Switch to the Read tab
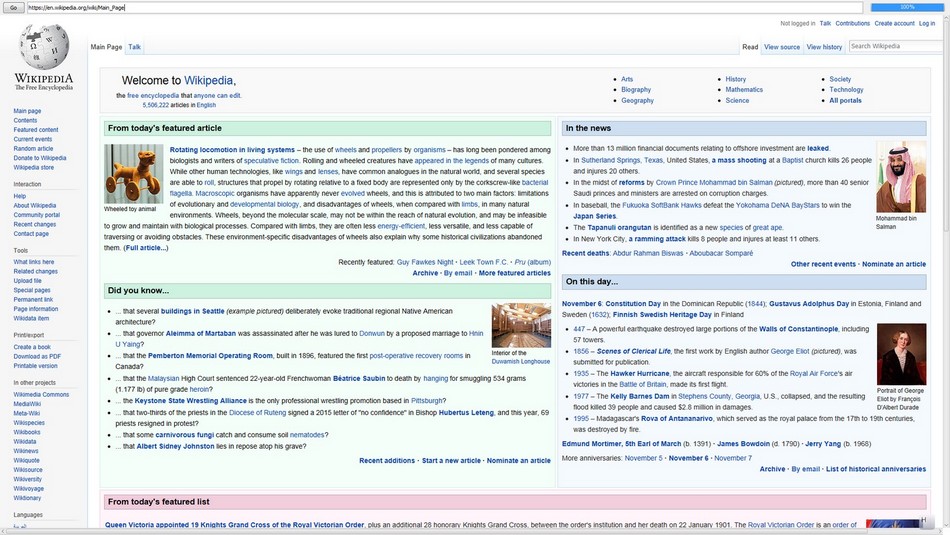Screen dimensions: 950x535 pos(750,47)
